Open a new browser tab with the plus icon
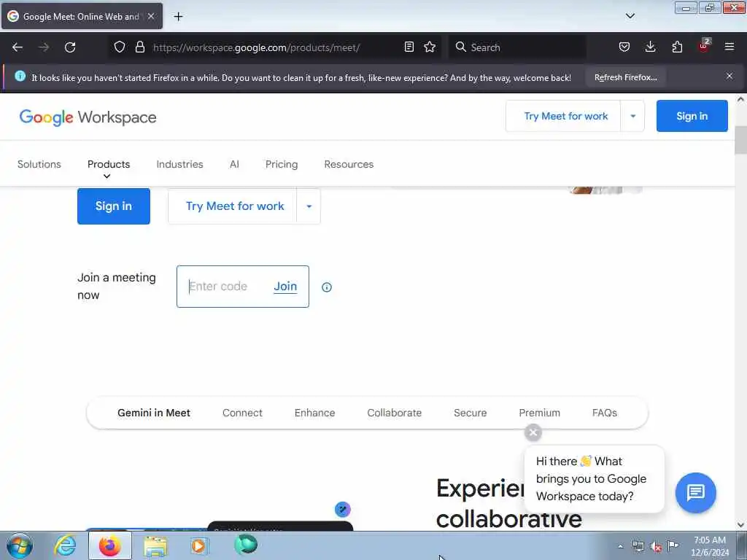This screenshot has height=560, width=747. pyautogui.click(x=178, y=17)
